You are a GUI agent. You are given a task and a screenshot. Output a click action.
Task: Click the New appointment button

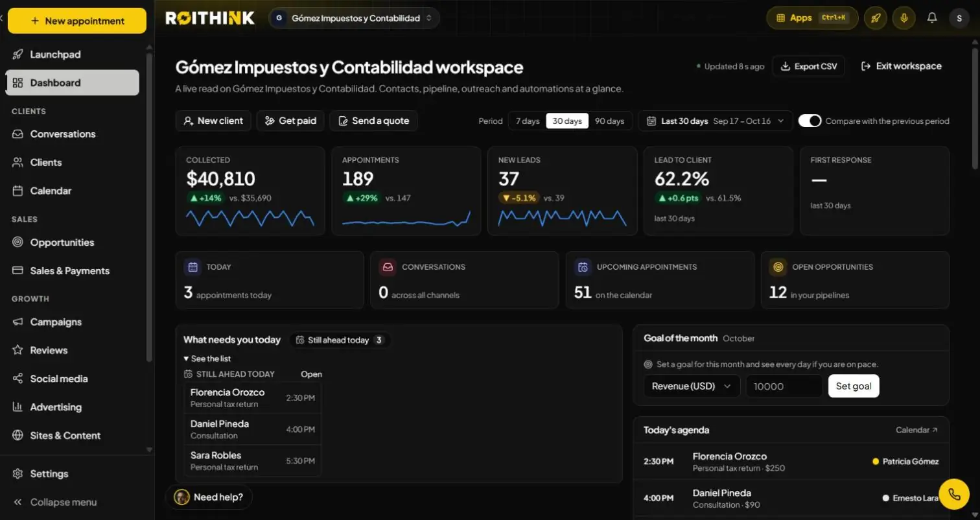tap(77, 21)
